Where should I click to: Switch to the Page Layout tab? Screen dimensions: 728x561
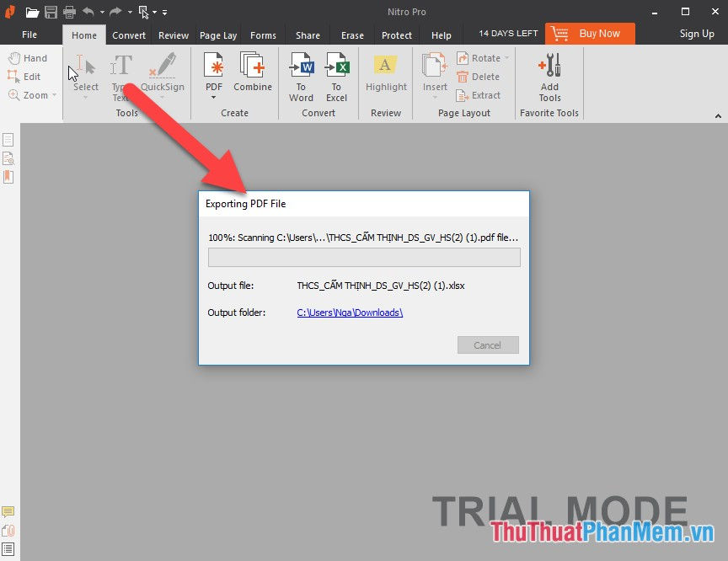click(218, 35)
